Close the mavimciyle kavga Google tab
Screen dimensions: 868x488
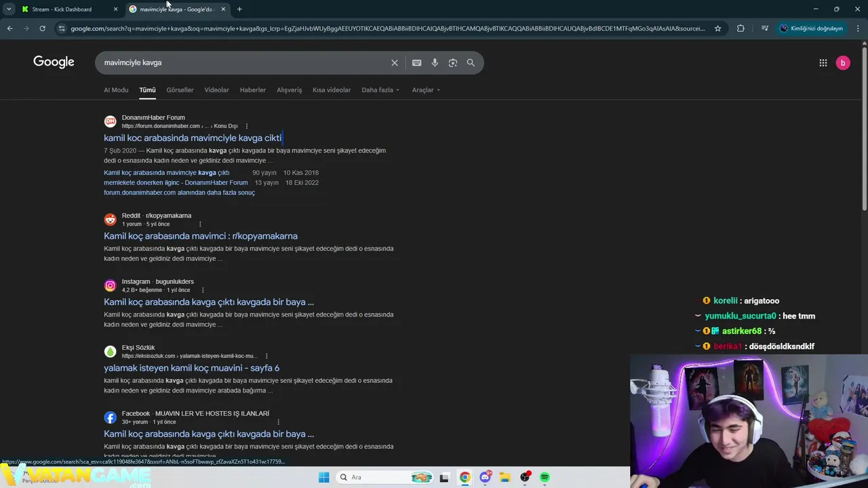point(223,9)
